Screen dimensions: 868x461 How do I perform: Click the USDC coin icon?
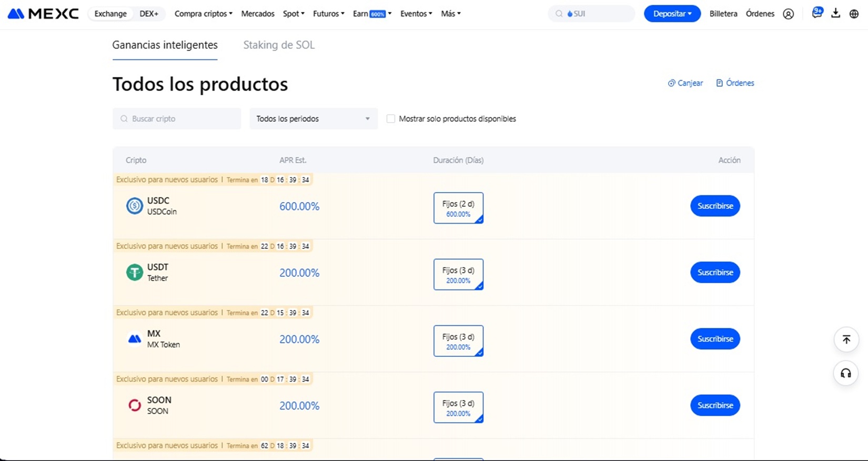click(x=135, y=206)
